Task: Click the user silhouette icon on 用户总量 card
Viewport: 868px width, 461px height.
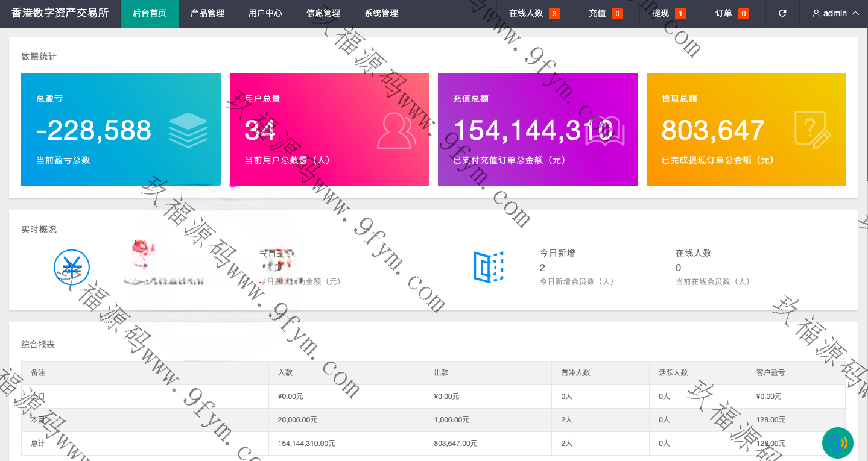Action: (396, 130)
